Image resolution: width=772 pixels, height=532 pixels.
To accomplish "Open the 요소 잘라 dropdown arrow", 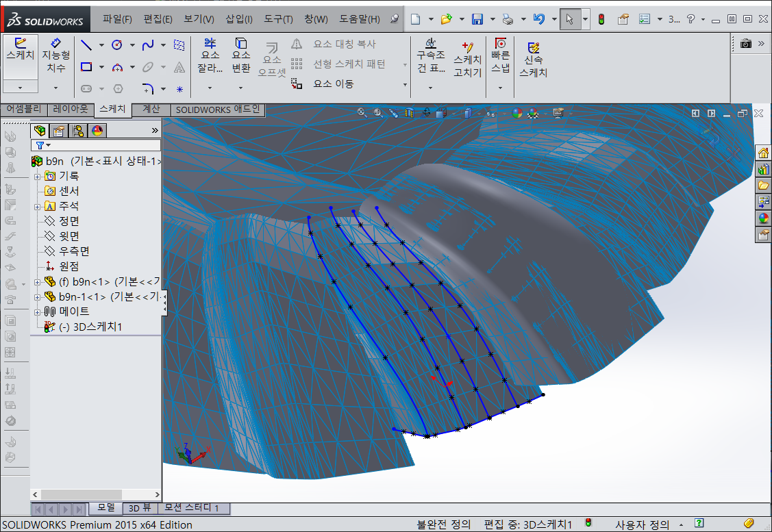I will 210,88.
